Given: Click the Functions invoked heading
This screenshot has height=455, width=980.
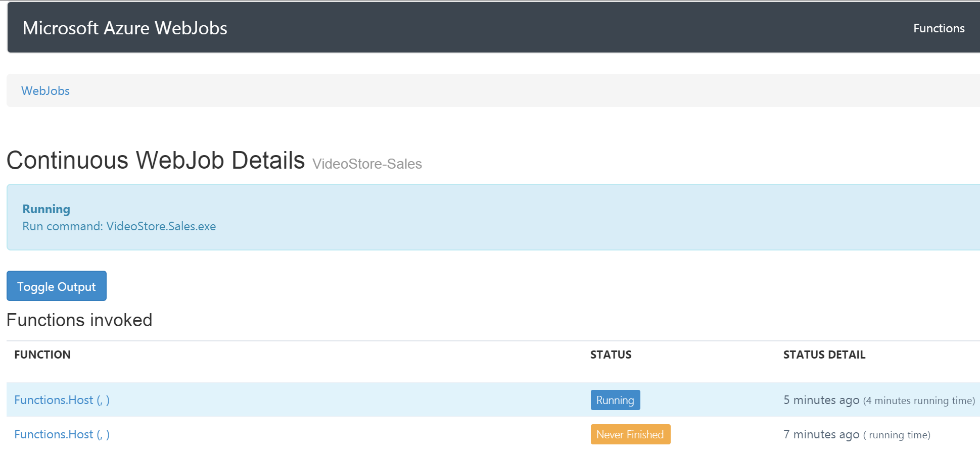Looking at the screenshot, I should coord(79,320).
